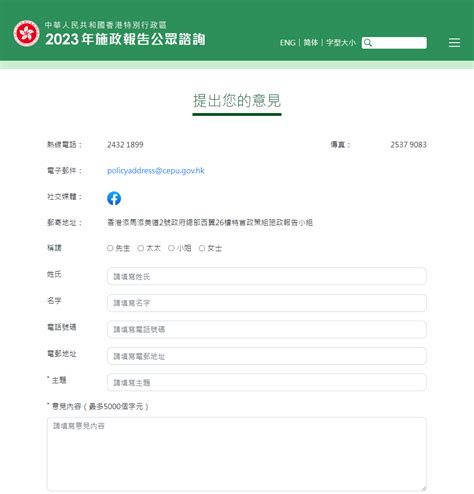
Task: Select the 先生 radio button
Action: 110,248
